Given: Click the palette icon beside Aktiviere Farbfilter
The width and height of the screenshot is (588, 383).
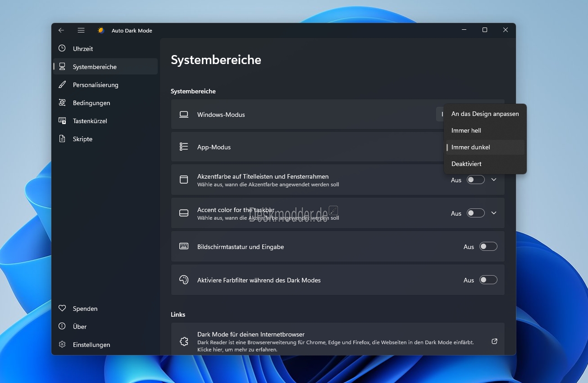Looking at the screenshot, I should point(184,280).
